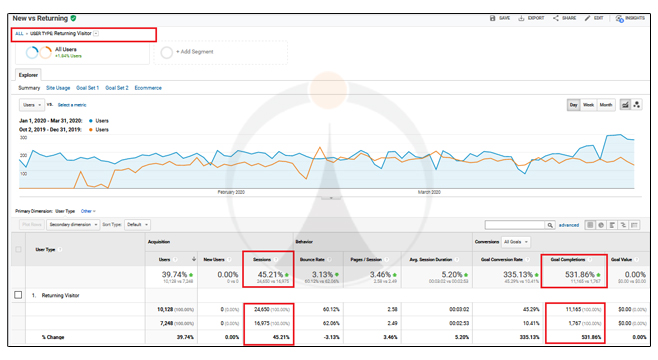Click the green verified shield beside report title

pyautogui.click(x=73, y=18)
